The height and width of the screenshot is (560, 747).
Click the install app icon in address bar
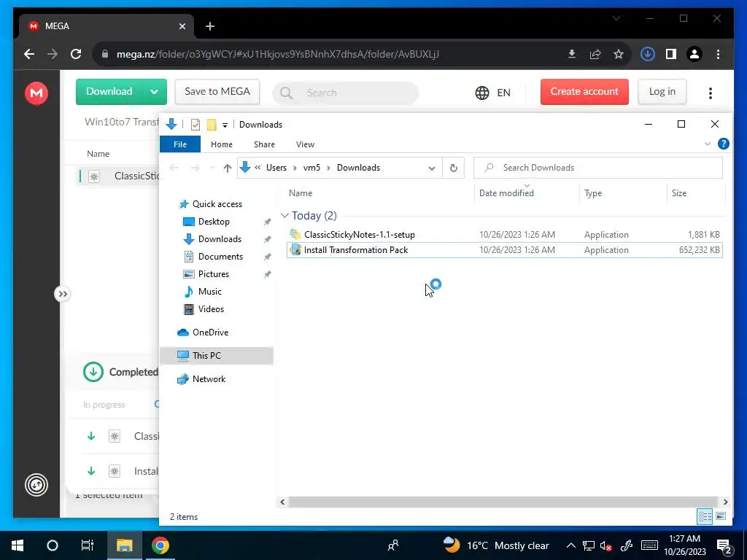pos(572,54)
